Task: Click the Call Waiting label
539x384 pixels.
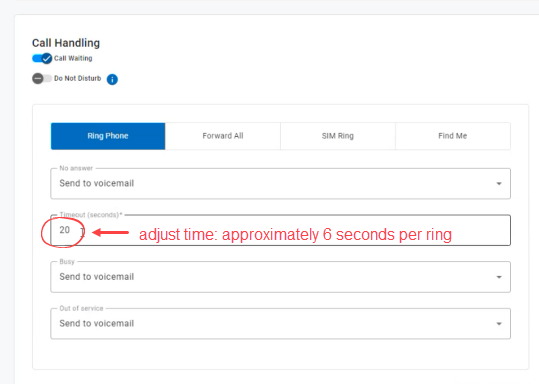Action: click(73, 58)
